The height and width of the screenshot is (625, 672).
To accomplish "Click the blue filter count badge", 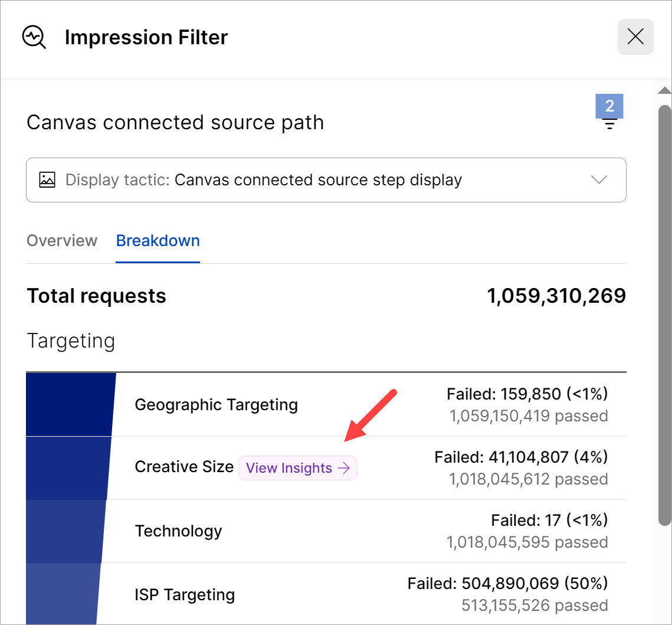I will click(609, 106).
